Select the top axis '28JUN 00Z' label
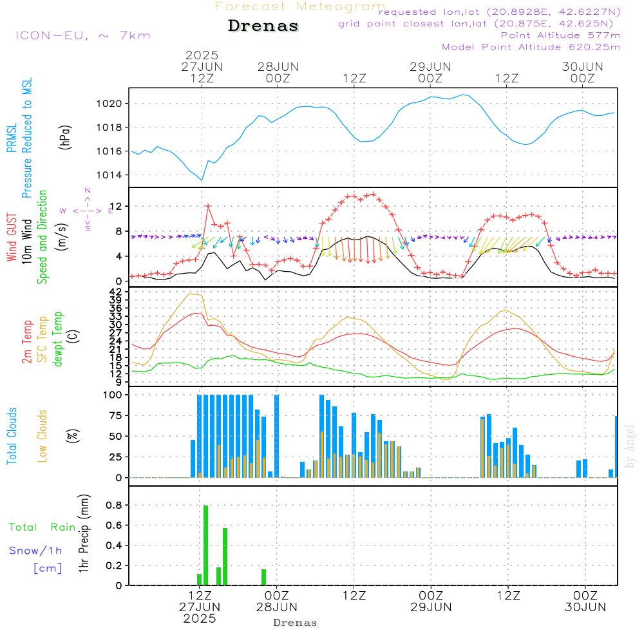The width and height of the screenshot is (644, 644). 278,72
